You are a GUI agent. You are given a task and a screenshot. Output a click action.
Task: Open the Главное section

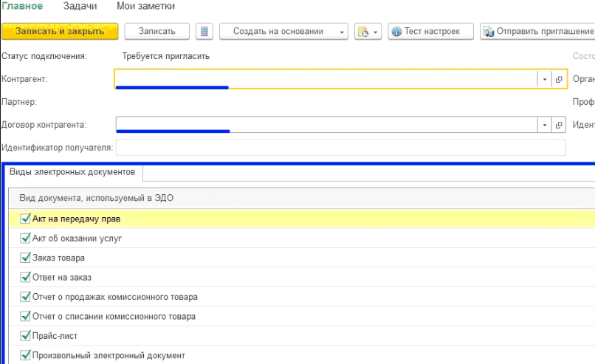tap(22, 6)
